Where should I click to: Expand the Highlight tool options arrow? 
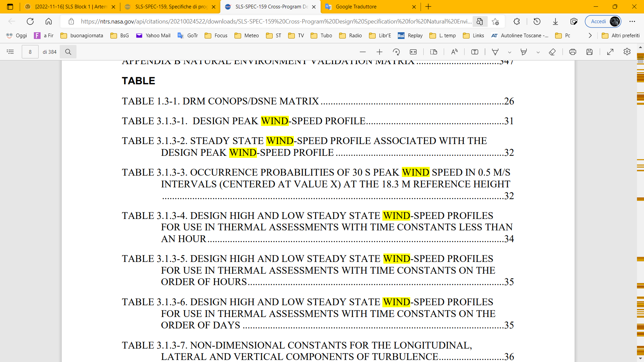coord(538,52)
